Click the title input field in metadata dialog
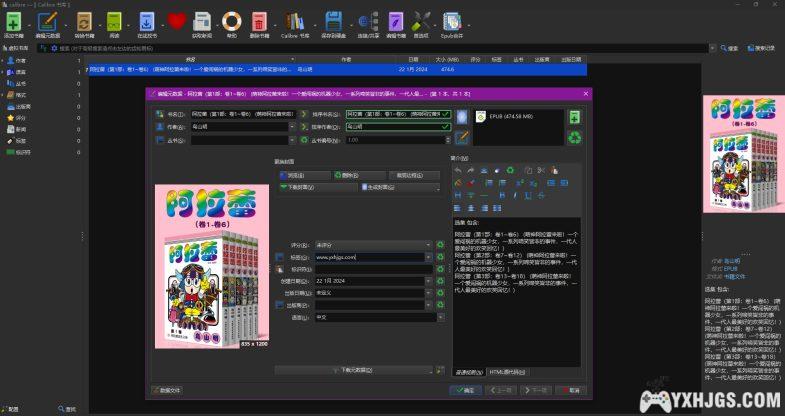 tap(243, 114)
